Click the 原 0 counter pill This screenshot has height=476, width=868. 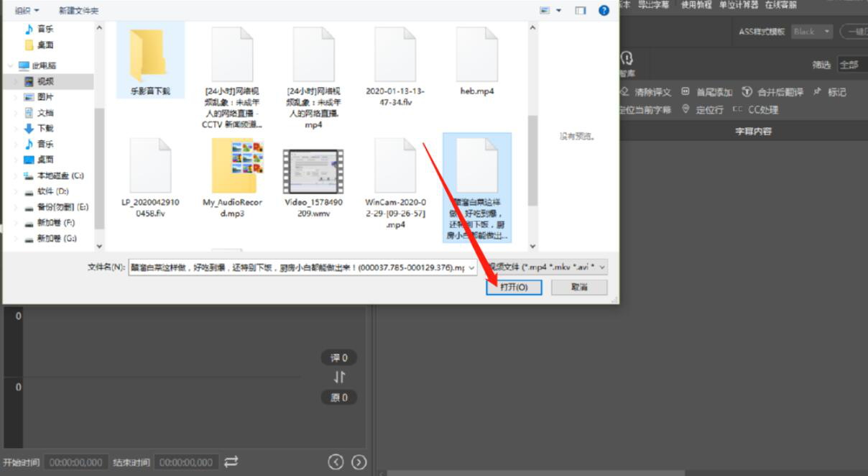339,398
